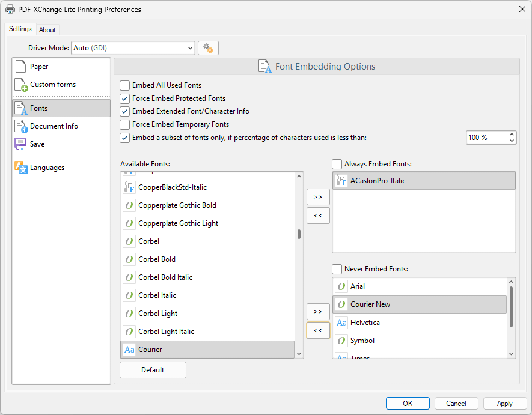Open the Languages section icon

click(21, 168)
